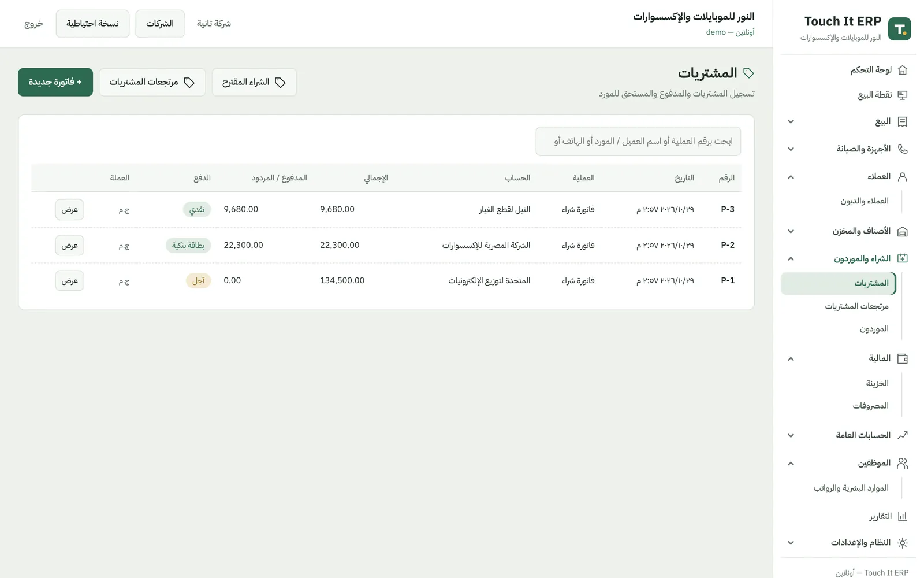Click عرض button for invoice P-1
The width and height of the screenshot is (924, 578).
[70, 281]
